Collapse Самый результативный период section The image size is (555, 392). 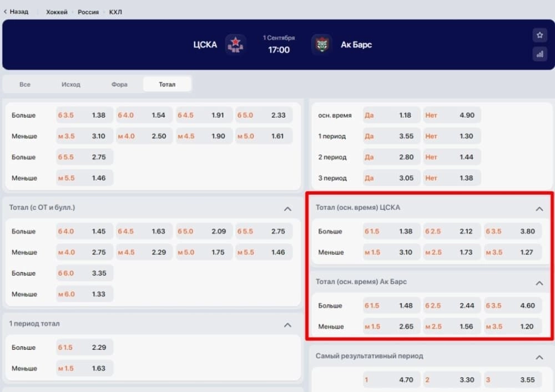(539, 358)
